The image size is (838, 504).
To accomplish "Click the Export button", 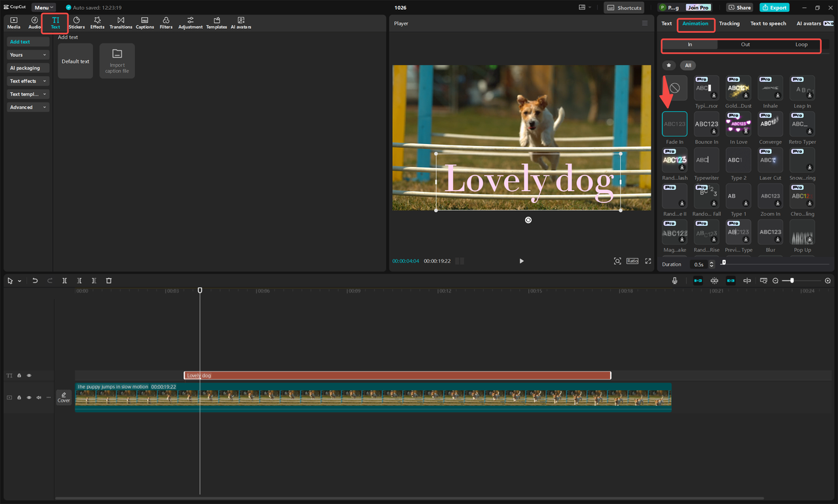I will tap(774, 7).
